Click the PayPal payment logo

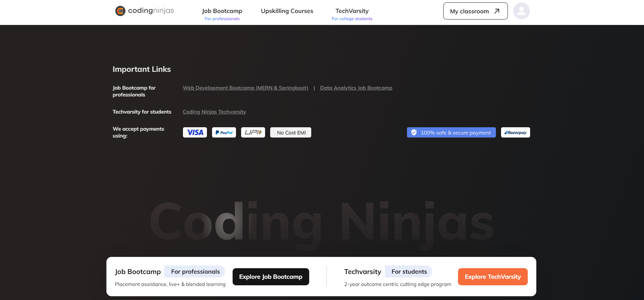(x=224, y=132)
